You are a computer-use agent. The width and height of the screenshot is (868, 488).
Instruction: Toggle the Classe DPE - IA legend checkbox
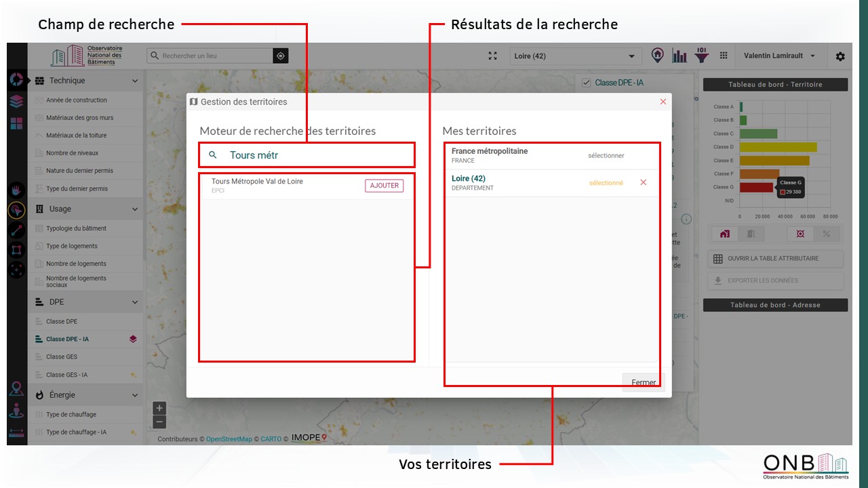(586, 83)
